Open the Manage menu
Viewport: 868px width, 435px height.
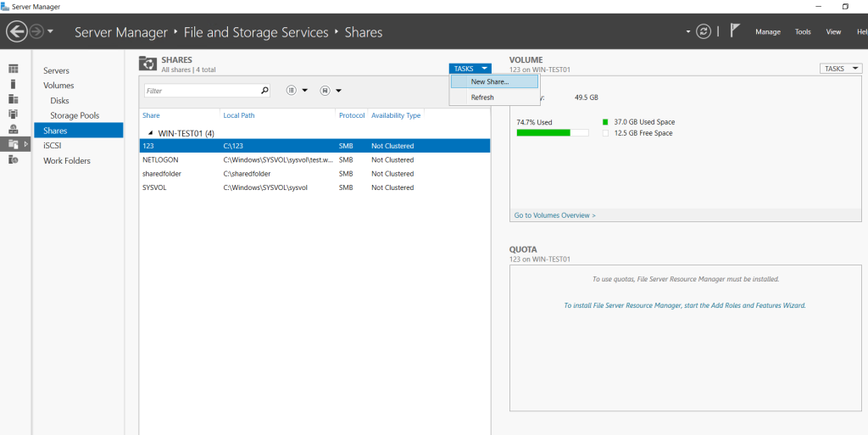point(768,31)
